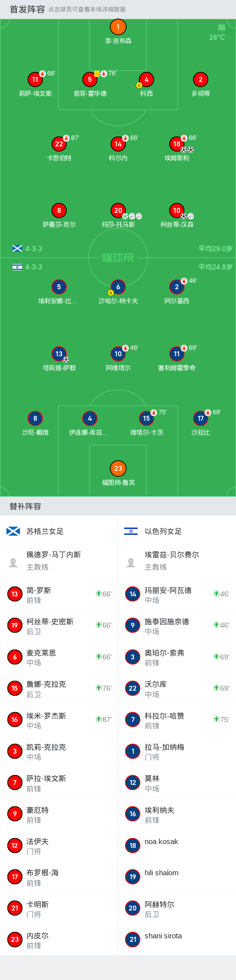This screenshot has height=980, width=236.
Task: Tap the Scotland flag beside 苏格兰女足
Action: click(13, 531)
